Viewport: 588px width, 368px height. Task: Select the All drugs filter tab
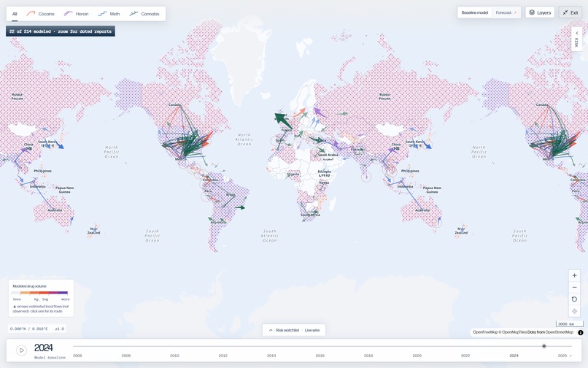pos(15,14)
